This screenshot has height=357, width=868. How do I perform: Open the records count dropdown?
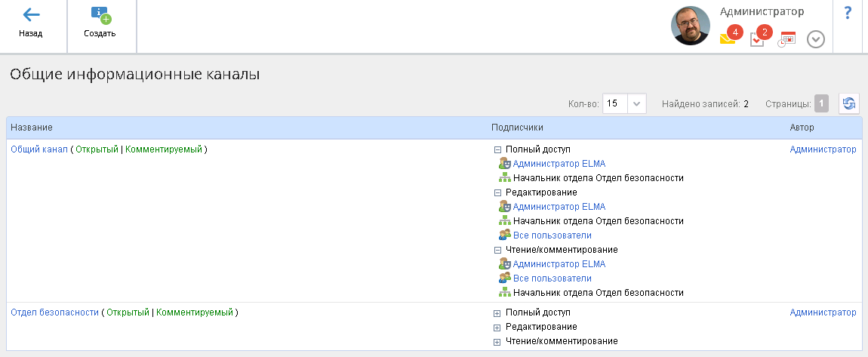pyautogui.click(x=636, y=104)
